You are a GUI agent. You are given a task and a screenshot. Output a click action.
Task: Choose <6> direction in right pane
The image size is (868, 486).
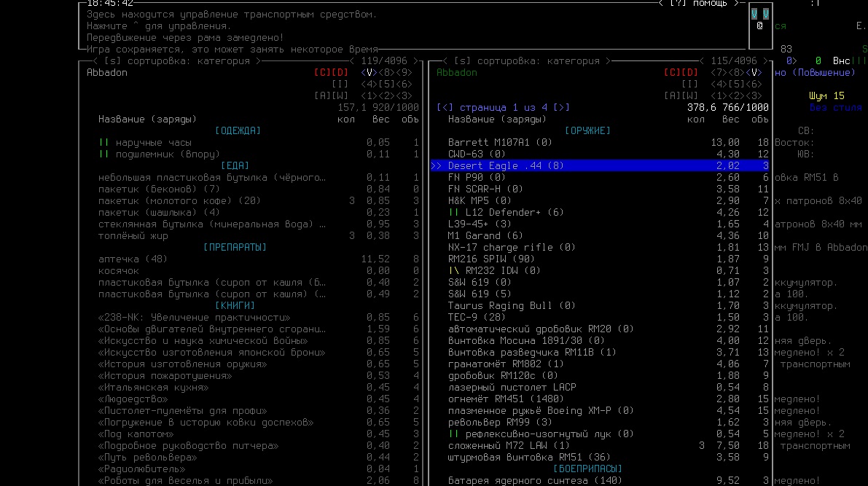[x=754, y=84]
